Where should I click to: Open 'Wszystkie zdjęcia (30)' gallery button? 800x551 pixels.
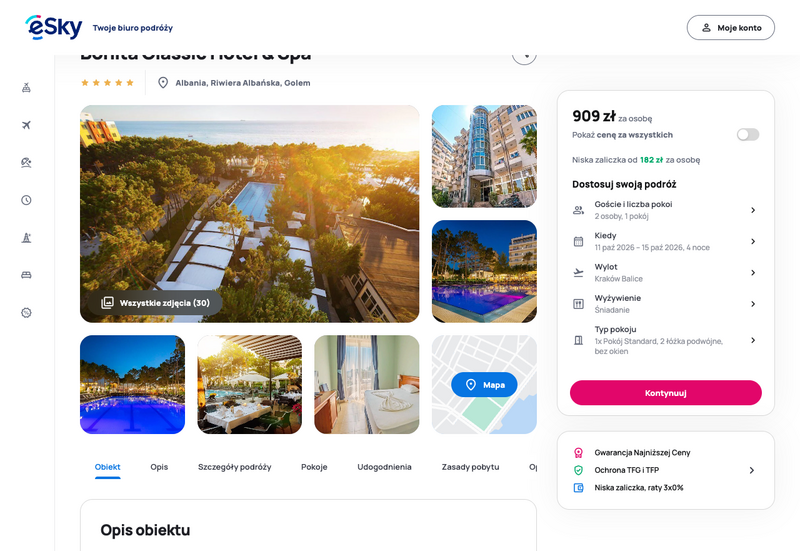(x=156, y=303)
